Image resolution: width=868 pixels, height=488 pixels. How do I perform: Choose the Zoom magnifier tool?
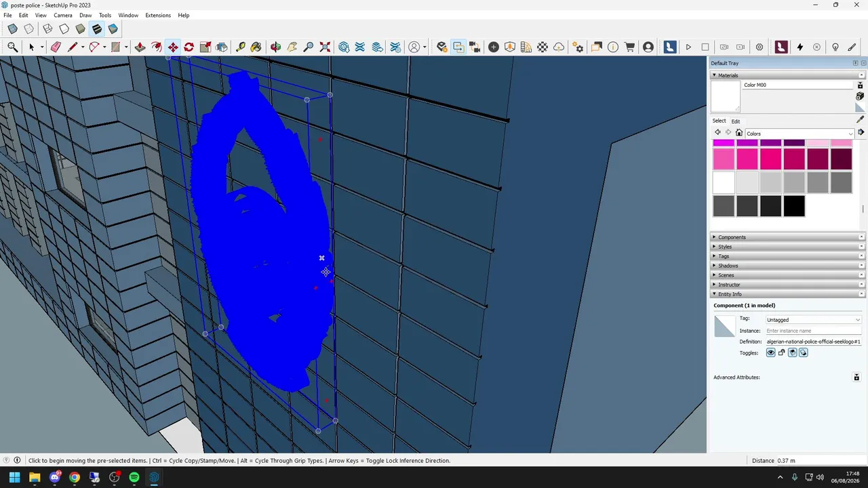[309, 47]
